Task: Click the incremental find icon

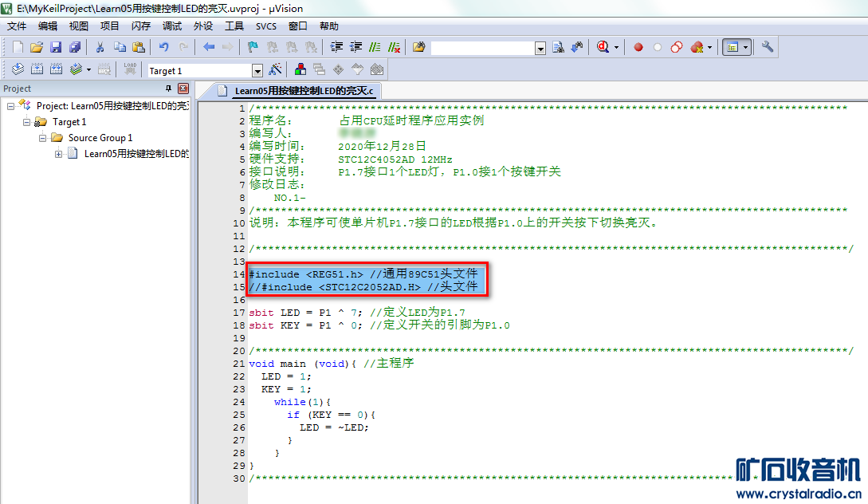Action: click(577, 48)
